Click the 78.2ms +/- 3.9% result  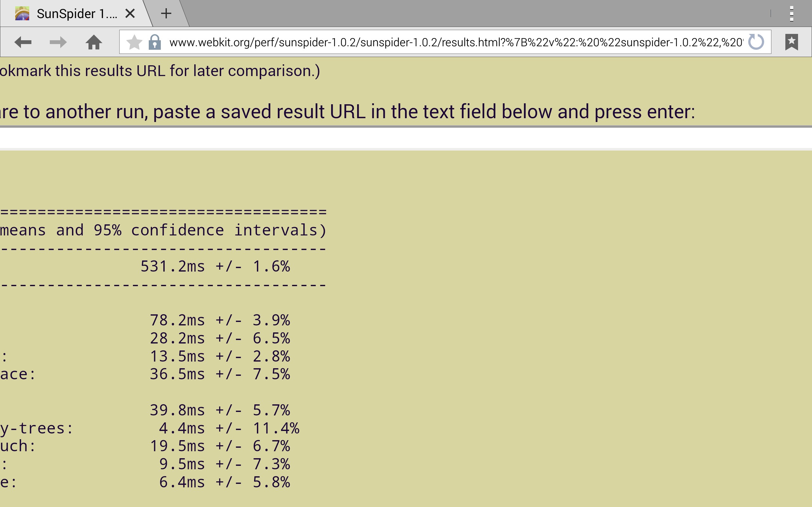[x=220, y=320]
